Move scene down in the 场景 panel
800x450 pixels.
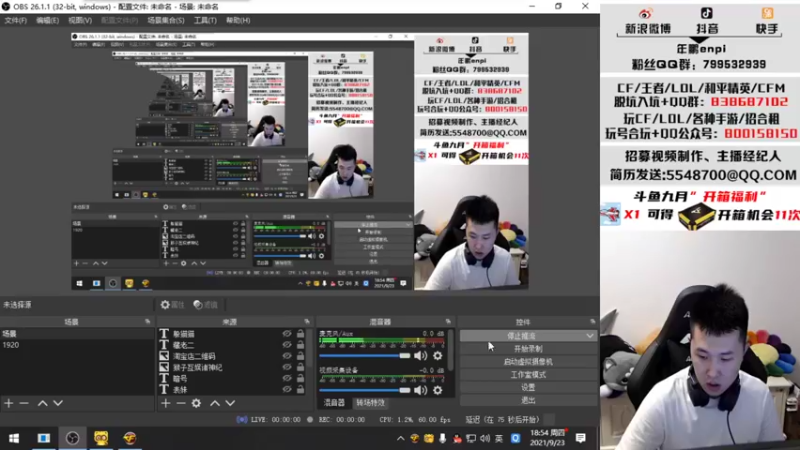(58, 403)
